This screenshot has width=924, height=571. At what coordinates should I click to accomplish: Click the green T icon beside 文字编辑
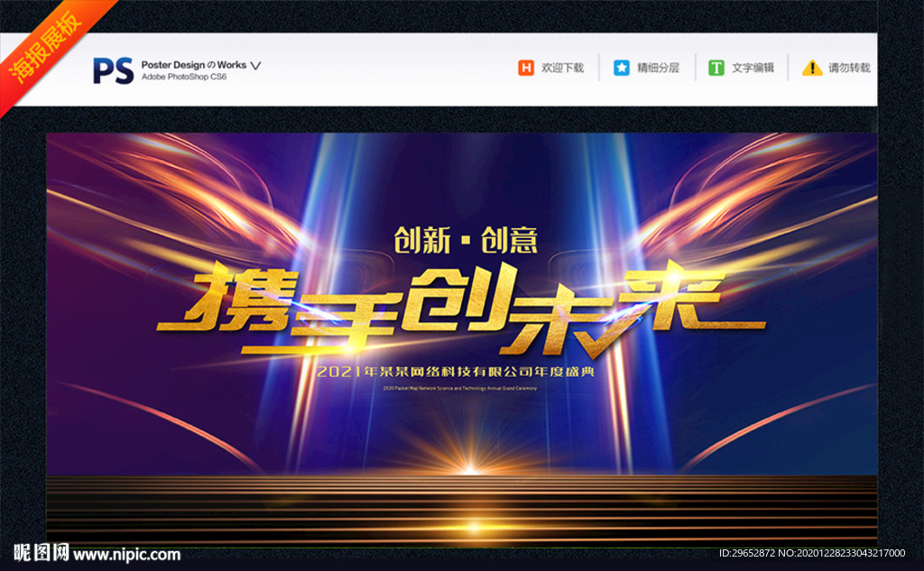(716, 68)
